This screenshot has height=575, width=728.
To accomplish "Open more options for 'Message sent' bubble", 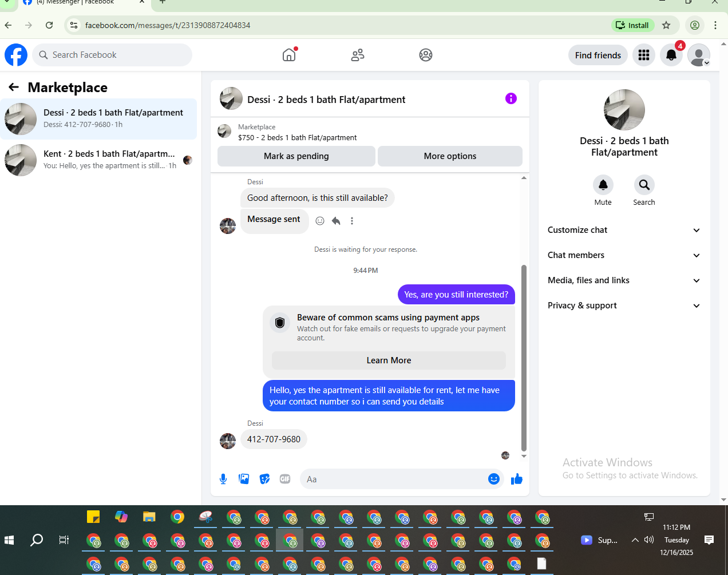I will click(x=352, y=221).
